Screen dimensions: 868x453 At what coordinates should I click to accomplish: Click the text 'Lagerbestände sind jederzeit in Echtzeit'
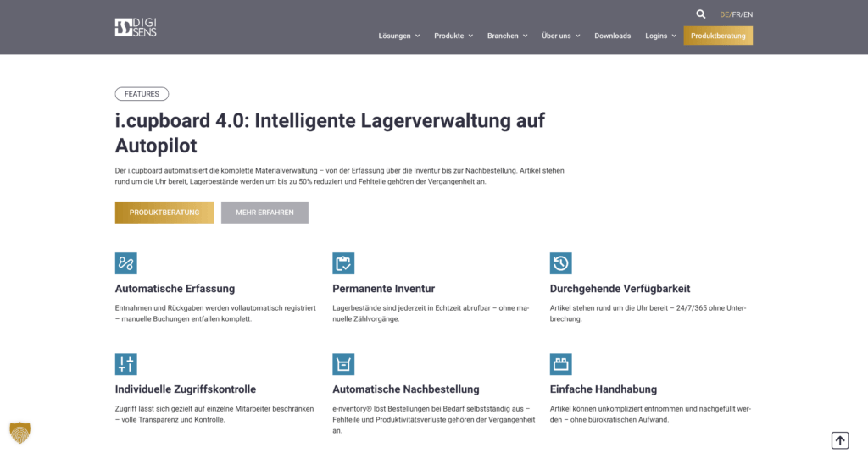(431, 313)
